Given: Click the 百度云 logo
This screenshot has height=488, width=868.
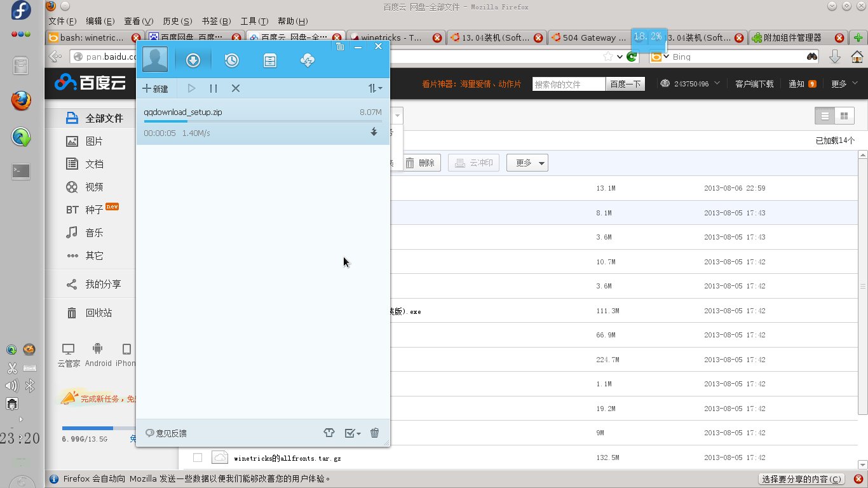Looking at the screenshot, I should (90, 83).
